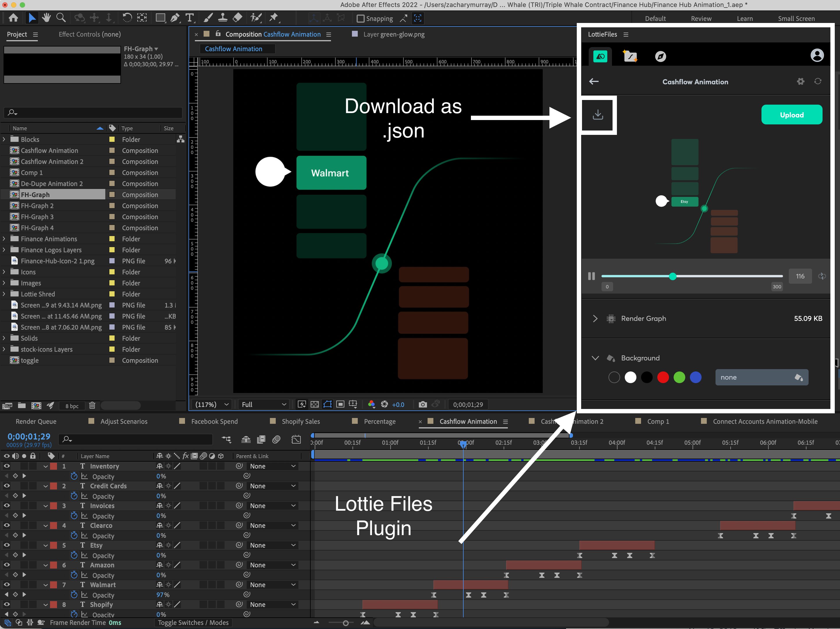Open Inventory layer parent None dropdown
Image resolution: width=840 pixels, height=629 pixels.
[272, 466]
